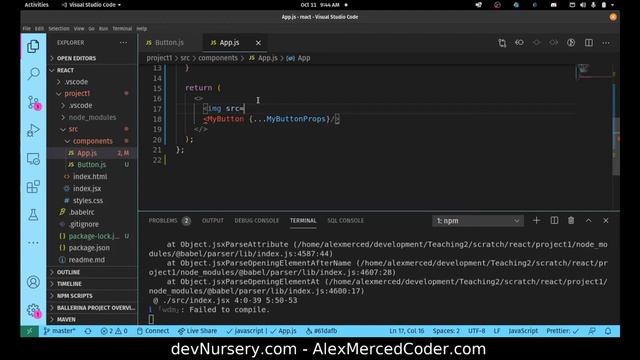Open the Terminal menu in menu bar
The height and width of the screenshot is (360, 640).
tap(122, 29)
